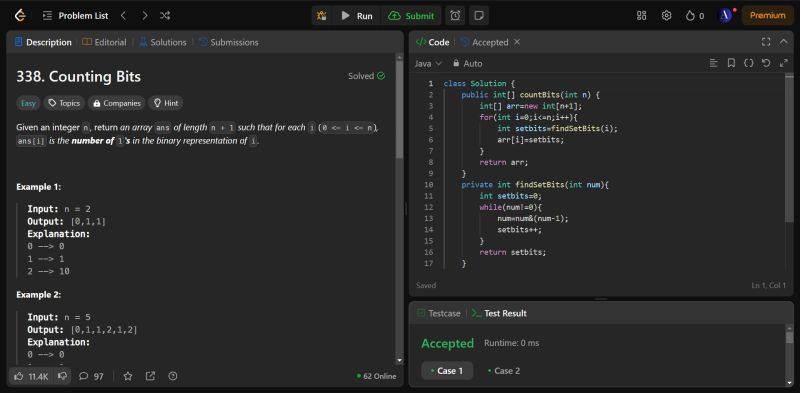
Task: Go to next problem arrow
Action: click(x=145, y=16)
